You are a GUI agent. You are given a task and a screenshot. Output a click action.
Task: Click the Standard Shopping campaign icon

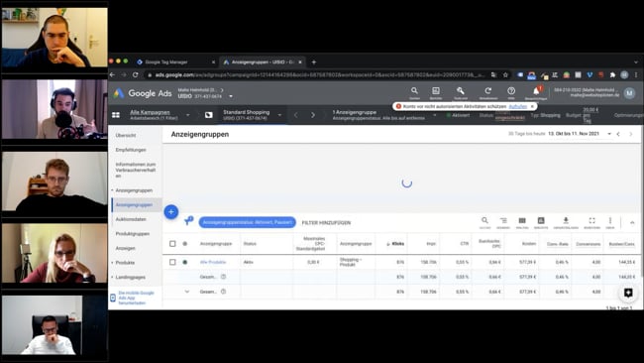click(x=209, y=115)
